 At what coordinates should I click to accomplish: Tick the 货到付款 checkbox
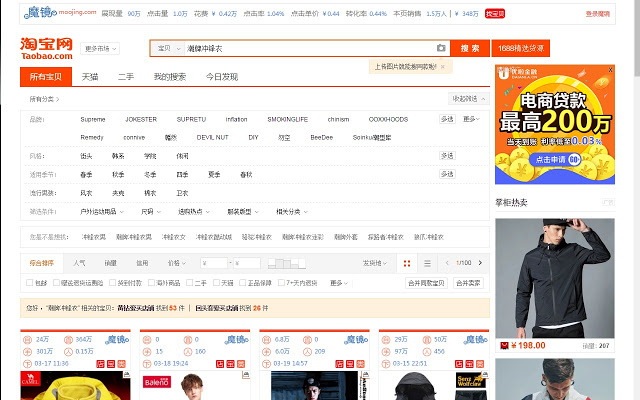(112, 282)
